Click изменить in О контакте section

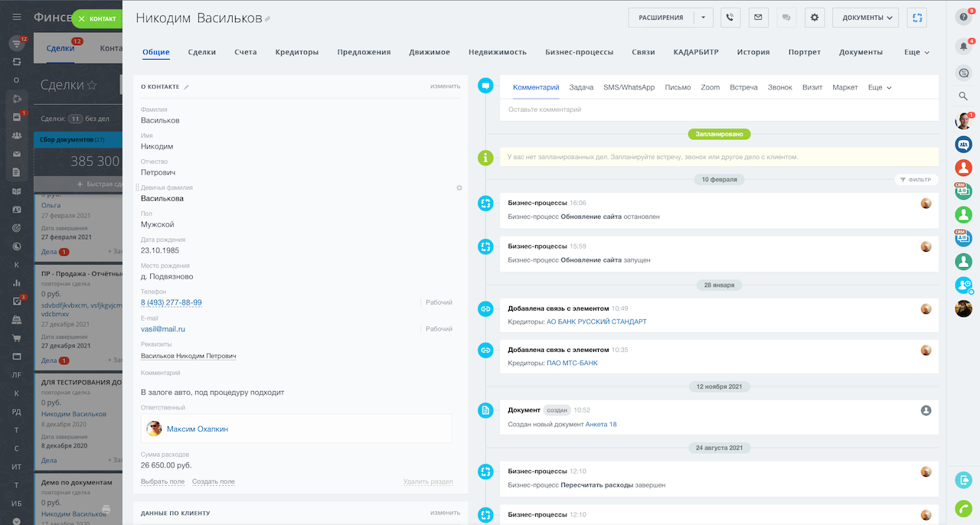445,86
